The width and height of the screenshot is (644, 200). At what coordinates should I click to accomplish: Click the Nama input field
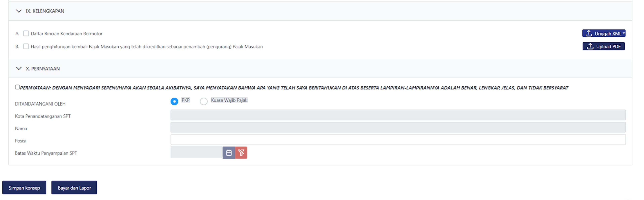(398, 127)
